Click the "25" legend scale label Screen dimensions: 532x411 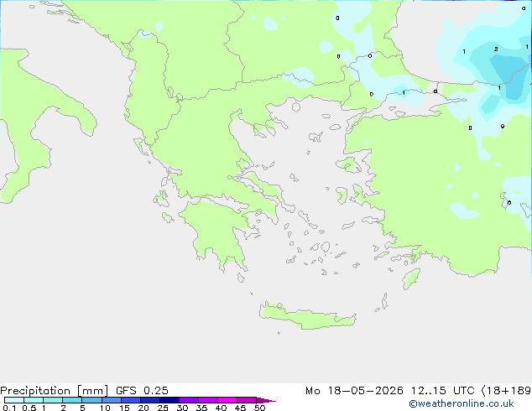pyautogui.click(x=163, y=408)
